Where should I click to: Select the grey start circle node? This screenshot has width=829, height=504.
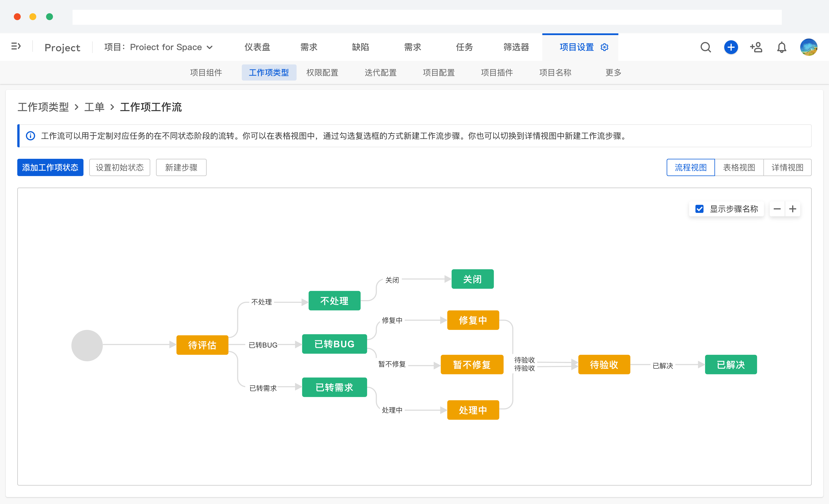pos(87,345)
